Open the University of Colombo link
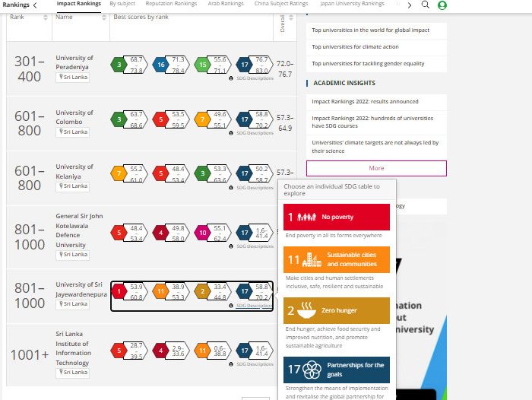The image size is (532, 400). [x=74, y=116]
